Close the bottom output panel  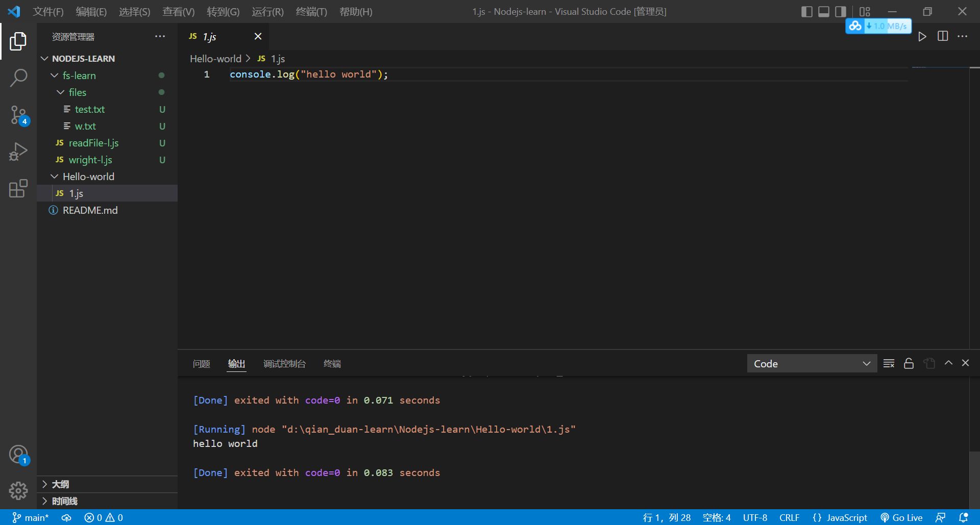(x=965, y=363)
